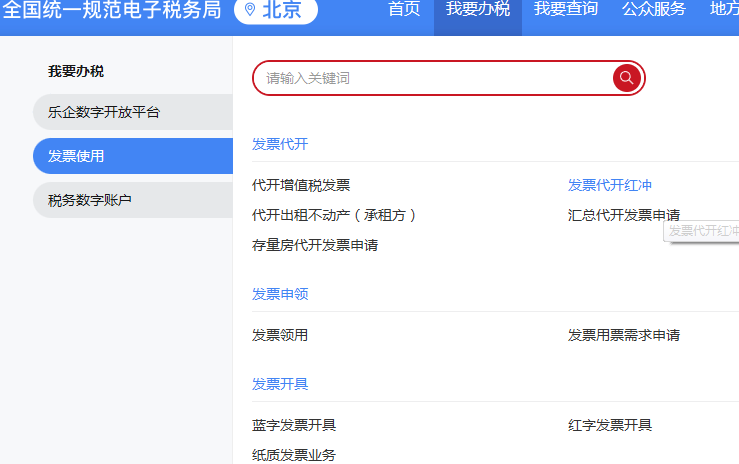This screenshot has width=739, height=464.
Task: Open the 代开增值税发票 link
Action: coord(301,185)
